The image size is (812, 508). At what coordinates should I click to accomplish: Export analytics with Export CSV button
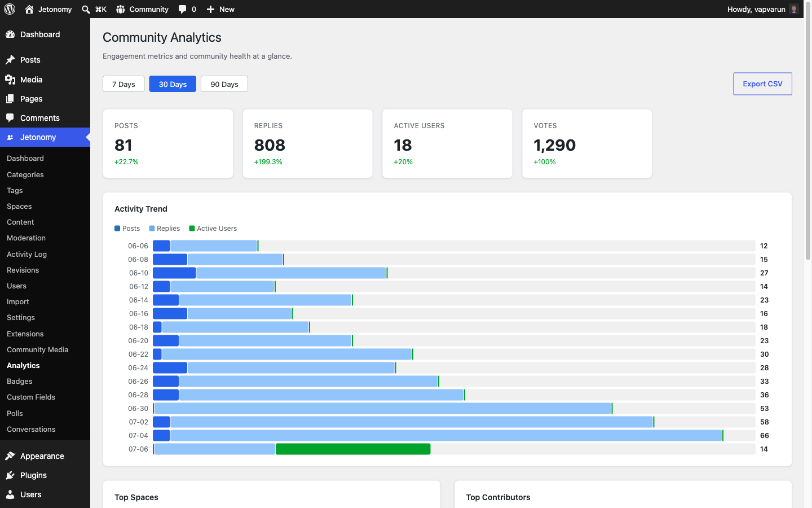pyautogui.click(x=762, y=84)
